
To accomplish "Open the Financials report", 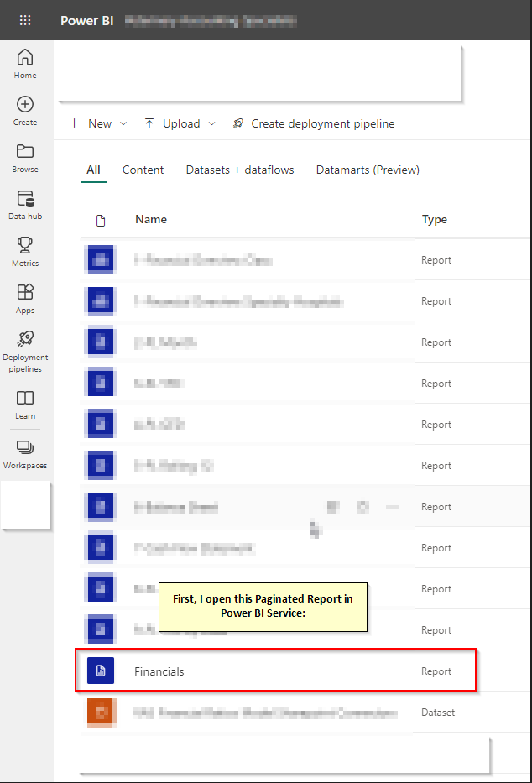I will (159, 671).
